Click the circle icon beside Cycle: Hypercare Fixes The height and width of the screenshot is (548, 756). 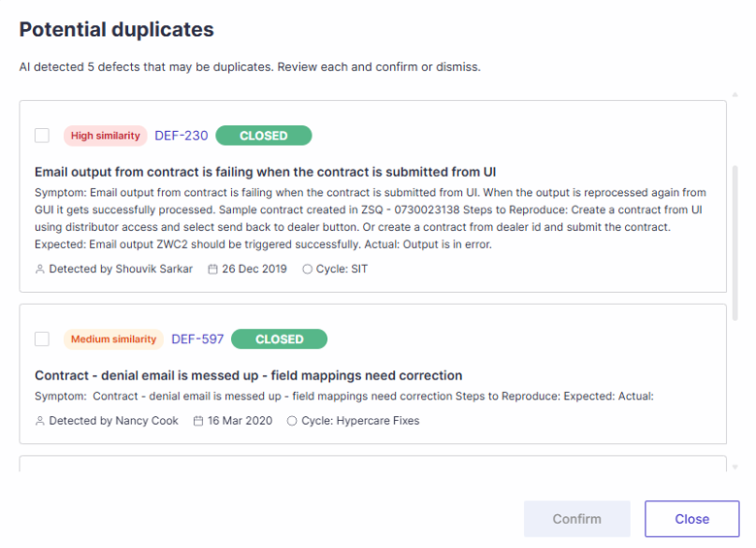coord(292,421)
